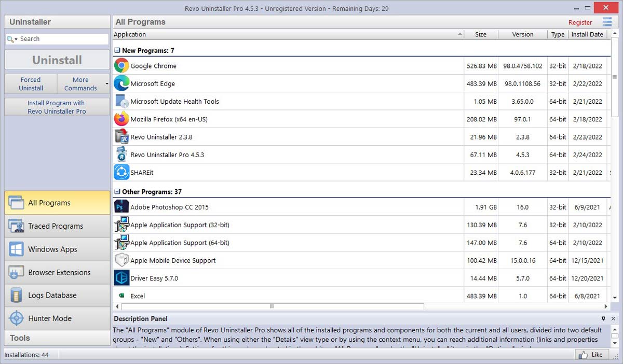Collapse the Uninstaller section header
Screen dimensions: 623x364
coord(57,22)
